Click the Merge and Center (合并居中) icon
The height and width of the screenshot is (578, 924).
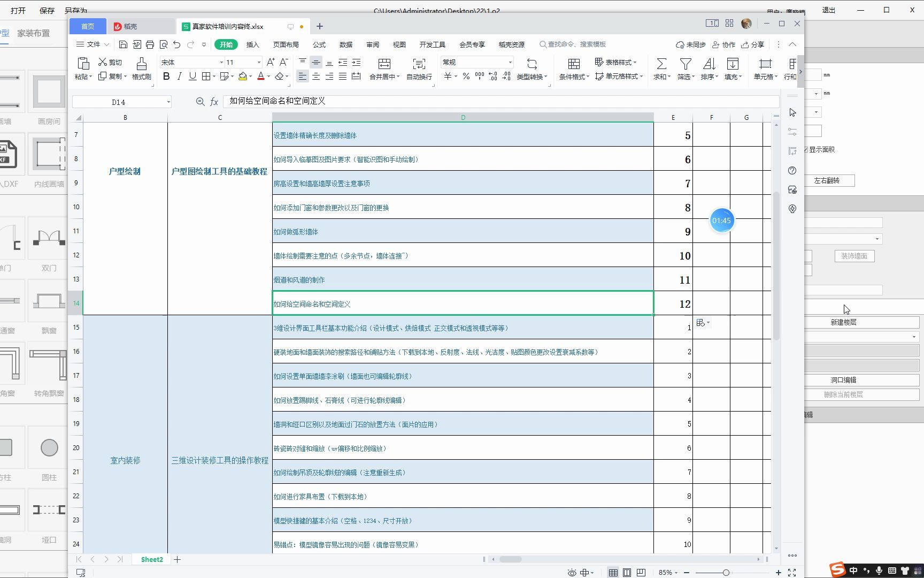(x=384, y=64)
